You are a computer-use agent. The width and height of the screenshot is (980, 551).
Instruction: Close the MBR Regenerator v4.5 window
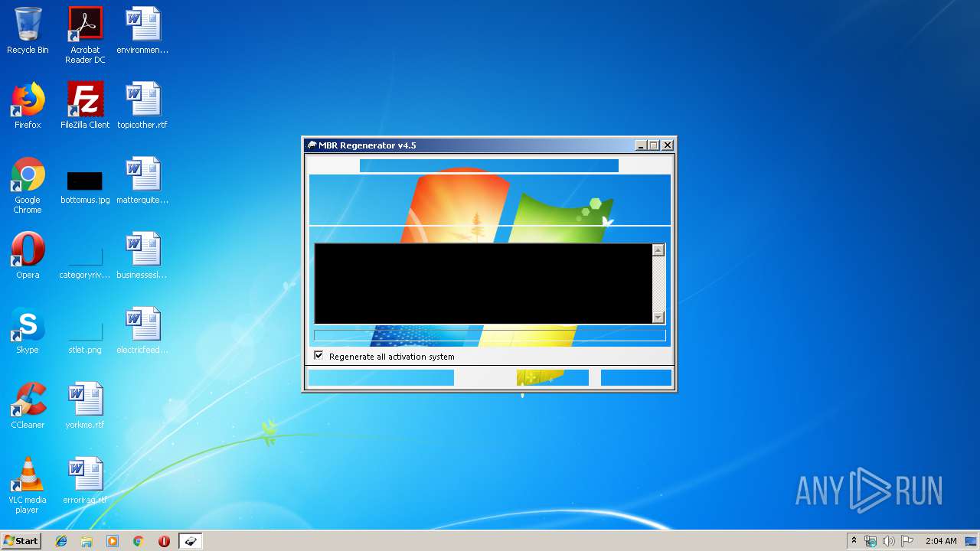(668, 145)
